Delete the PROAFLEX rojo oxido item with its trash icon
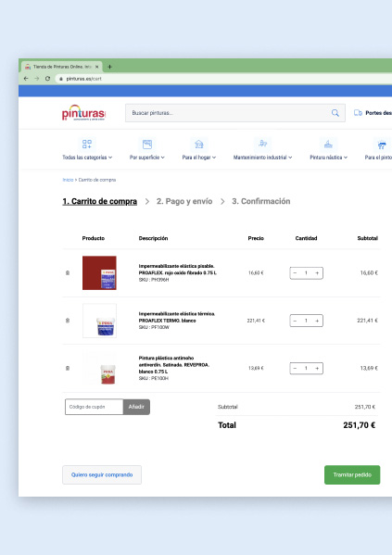Viewport: 392px width, 555px height. point(68,273)
